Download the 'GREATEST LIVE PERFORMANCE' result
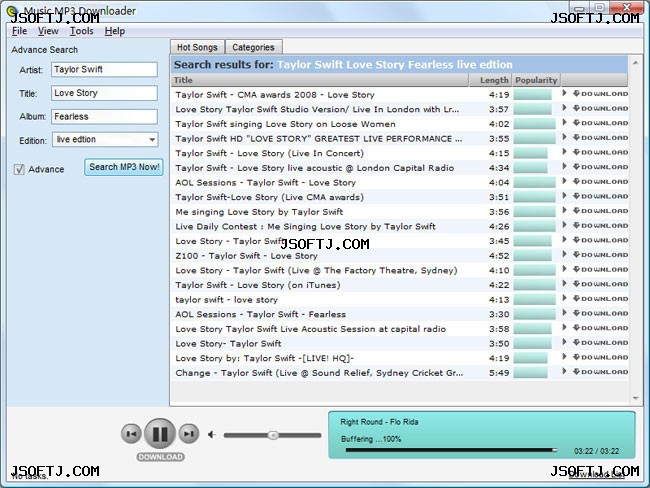The image size is (650, 488). (x=600, y=138)
